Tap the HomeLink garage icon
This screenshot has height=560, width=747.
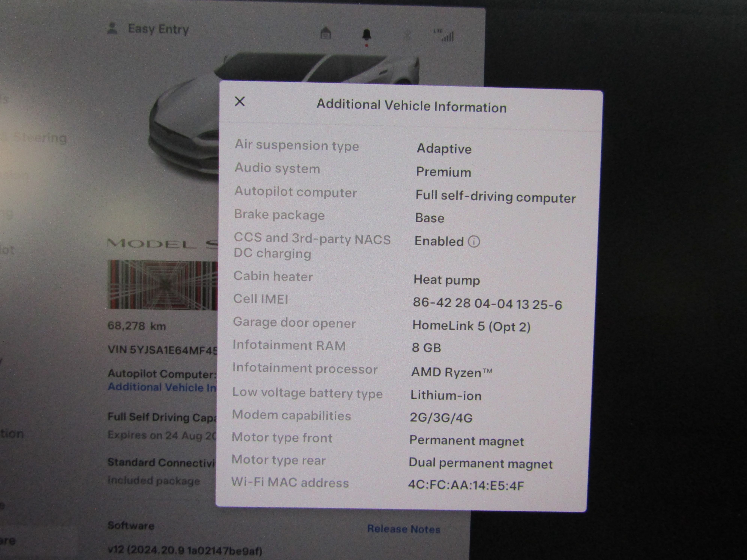(x=326, y=33)
